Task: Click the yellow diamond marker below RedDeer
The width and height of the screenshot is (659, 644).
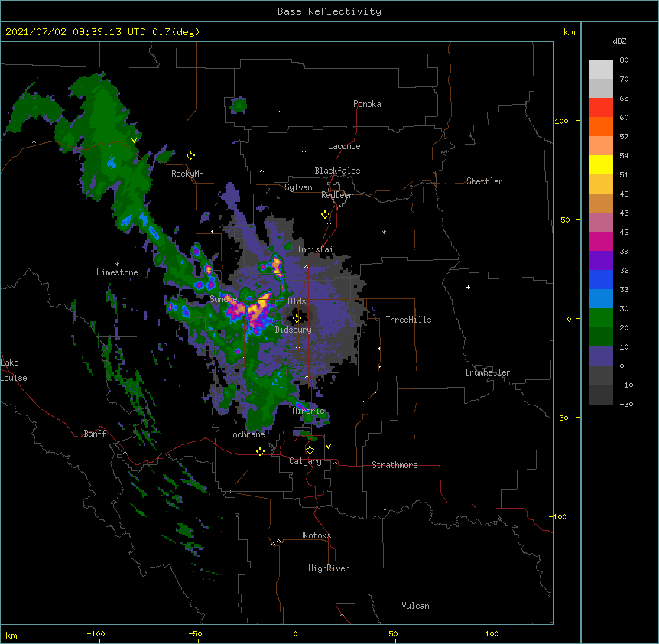Action: (x=325, y=214)
